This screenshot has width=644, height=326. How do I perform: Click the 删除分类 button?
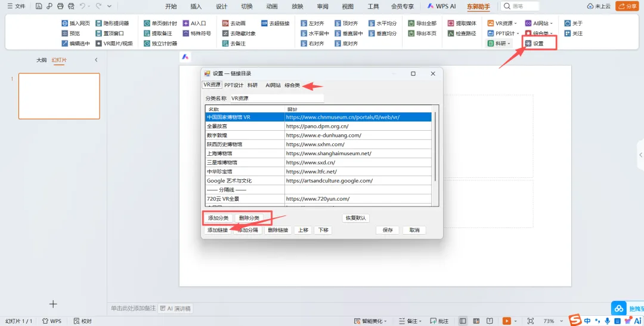(249, 218)
